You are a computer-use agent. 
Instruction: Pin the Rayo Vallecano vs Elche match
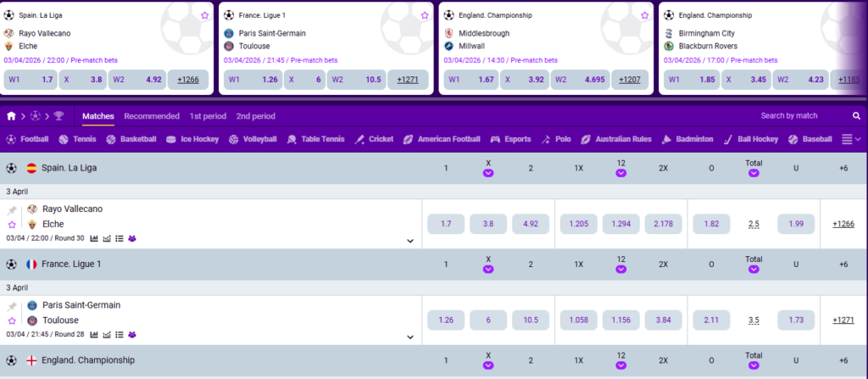click(x=12, y=210)
